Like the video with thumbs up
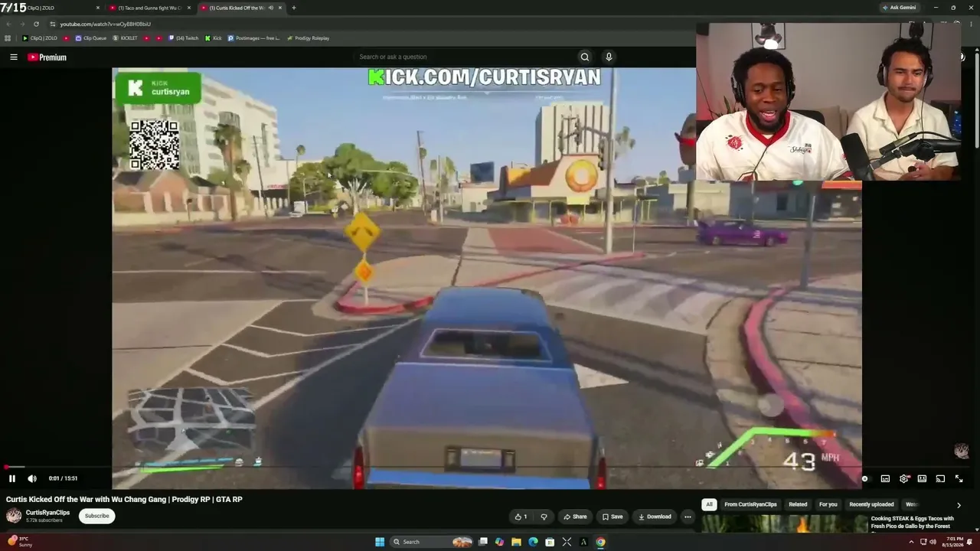The image size is (980, 551). click(x=521, y=517)
